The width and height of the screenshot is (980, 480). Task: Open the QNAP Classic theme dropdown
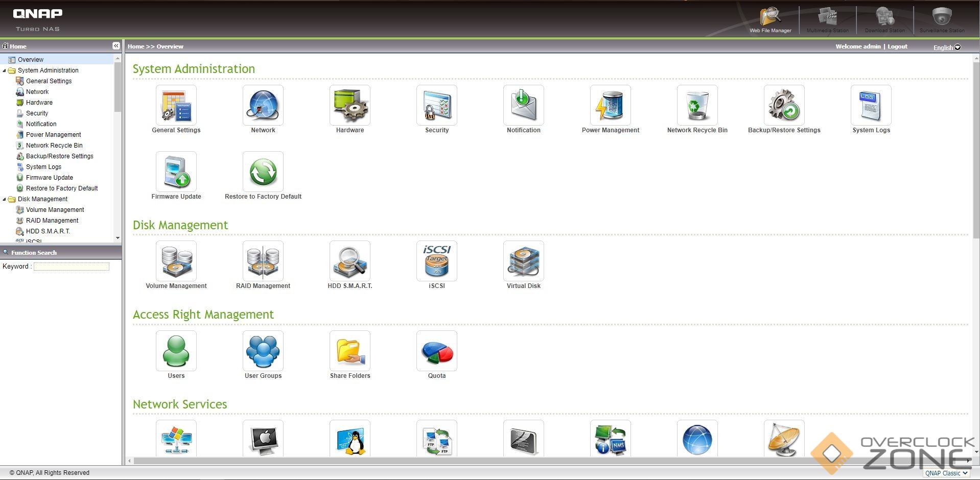pyautogui.click(x=946, y=473)
